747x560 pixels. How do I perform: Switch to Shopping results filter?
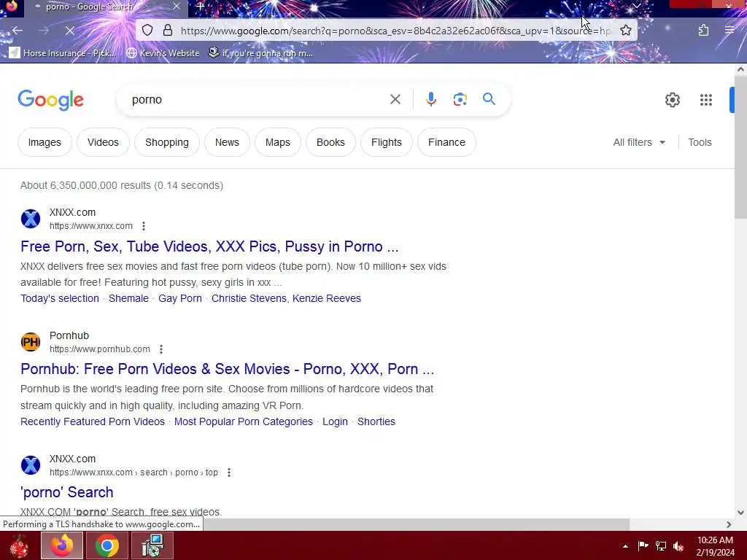click(167, 142)
